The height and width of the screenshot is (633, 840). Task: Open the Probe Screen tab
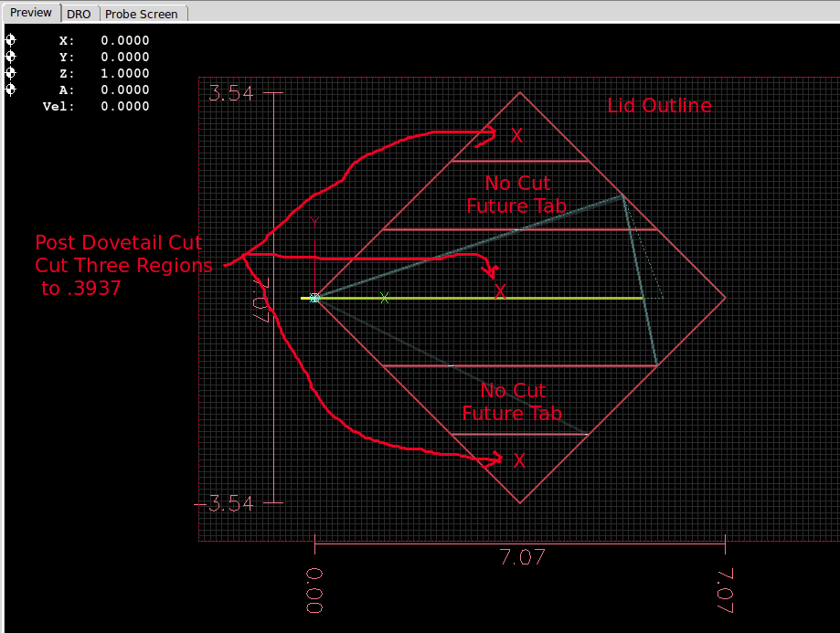click(141, 15)
